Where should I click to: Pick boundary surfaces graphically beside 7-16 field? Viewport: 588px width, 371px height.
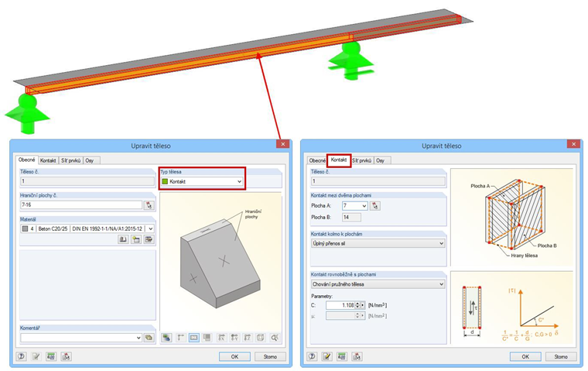click(149, 205)
